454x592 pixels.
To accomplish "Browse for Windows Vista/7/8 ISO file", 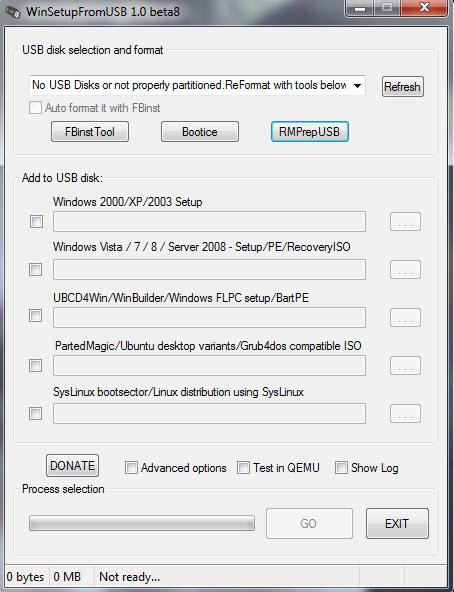I will [x=405, y=270].
